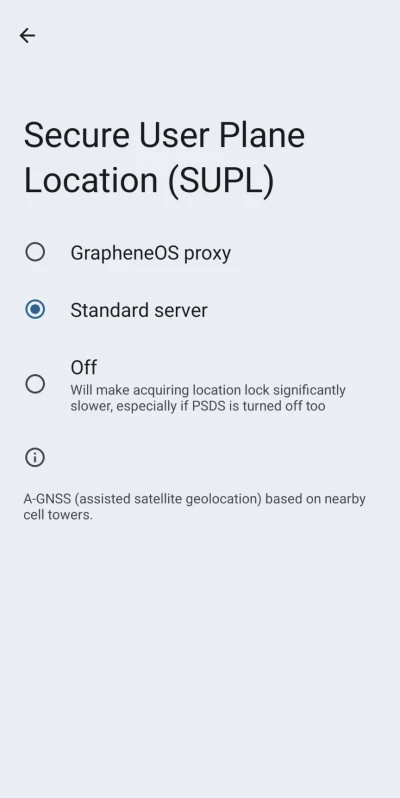Select the Standard server radio button

[x=35, y=309]
